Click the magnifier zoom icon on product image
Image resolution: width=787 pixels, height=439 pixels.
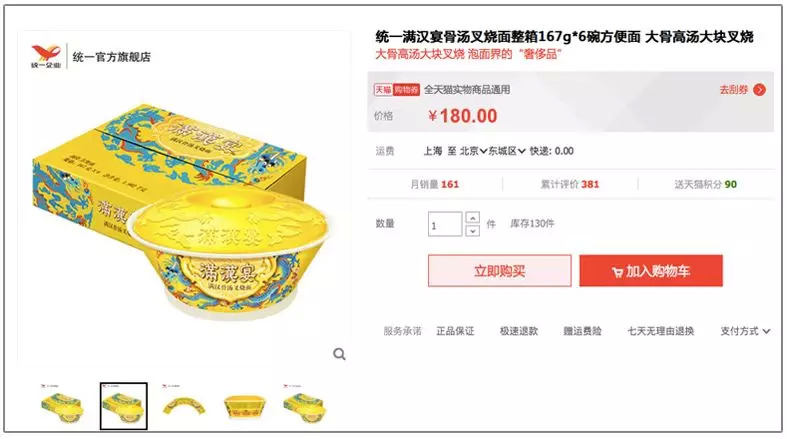pos(339,354)
